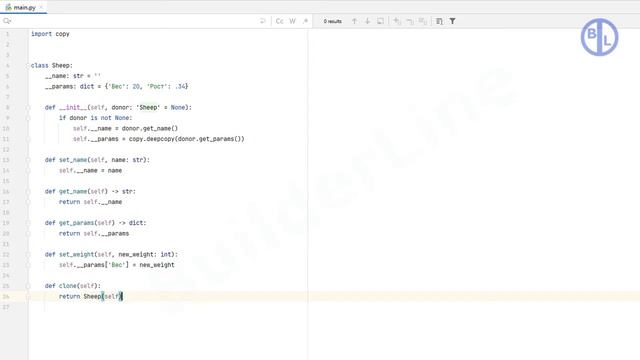Click 'donor.get_name()' on line 10
640x360 pixels.
pyautogui.click(x=150, y=129)
